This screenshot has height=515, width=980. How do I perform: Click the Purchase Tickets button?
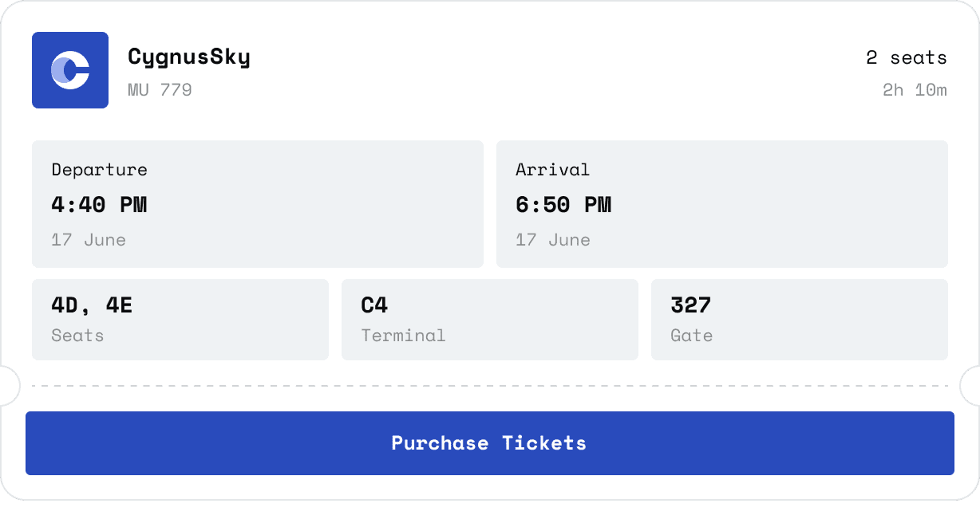(x=490, y=443)
